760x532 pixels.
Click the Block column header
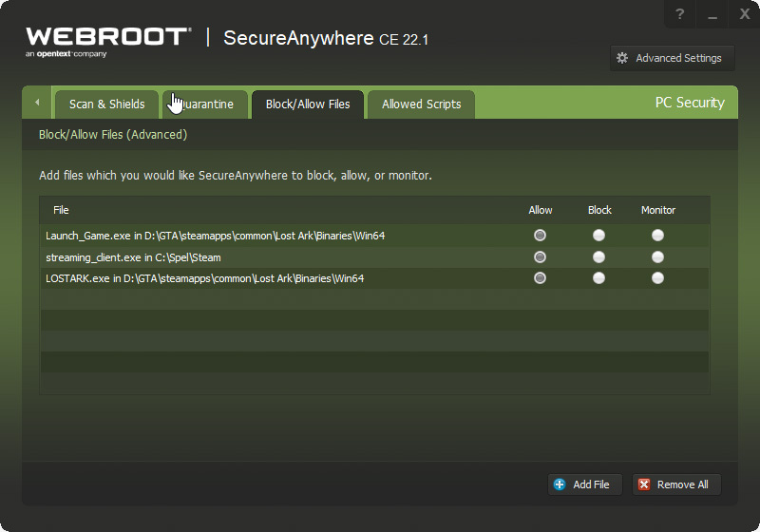point(599,210)
